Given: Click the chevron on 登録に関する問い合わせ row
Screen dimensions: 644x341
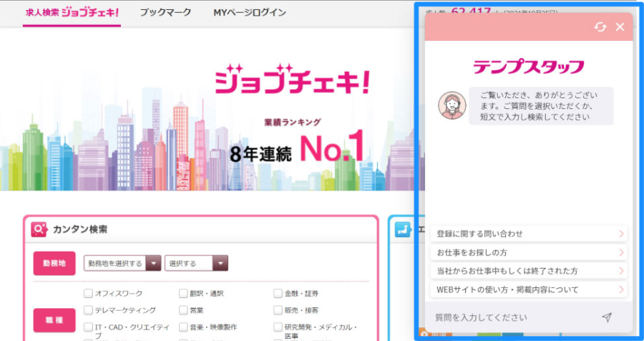Looking at the screenshot, I should click(x=621, y=234).
